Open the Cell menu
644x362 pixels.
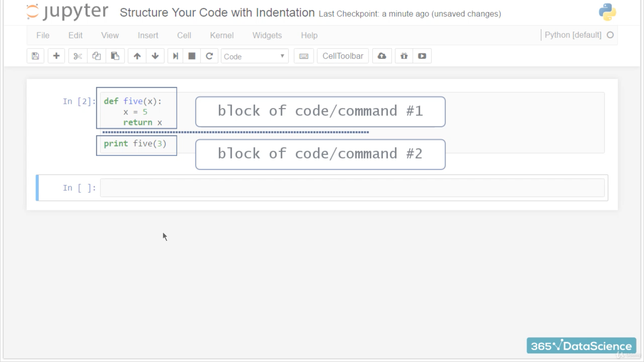click(184, 35)
